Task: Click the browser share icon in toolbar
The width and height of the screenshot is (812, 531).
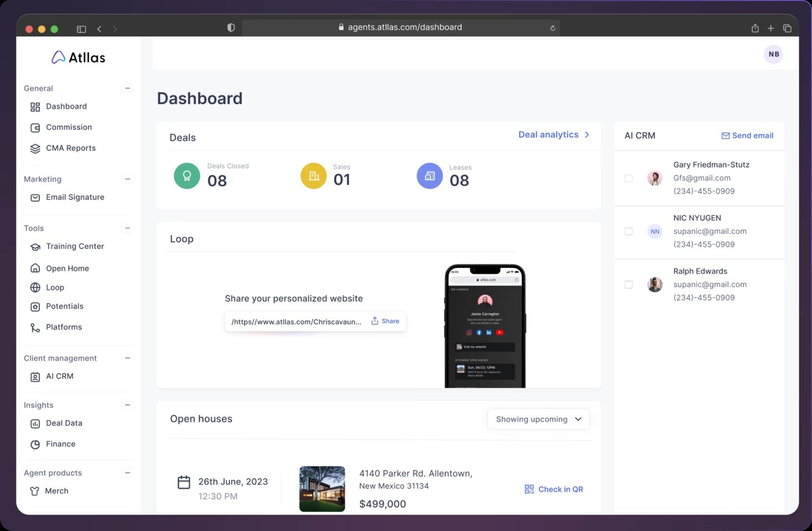Action: point(755,29)
